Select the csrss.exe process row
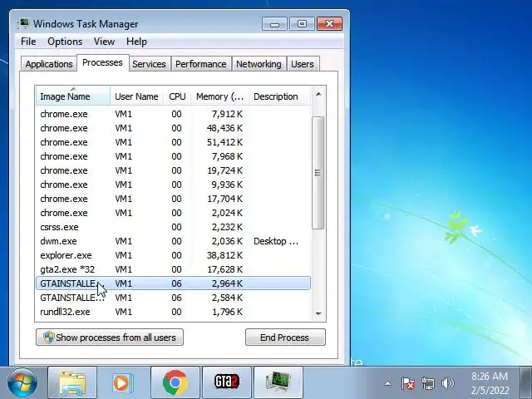Image resolution: width=532 pixels, height=399 pixels. [173, 227]
